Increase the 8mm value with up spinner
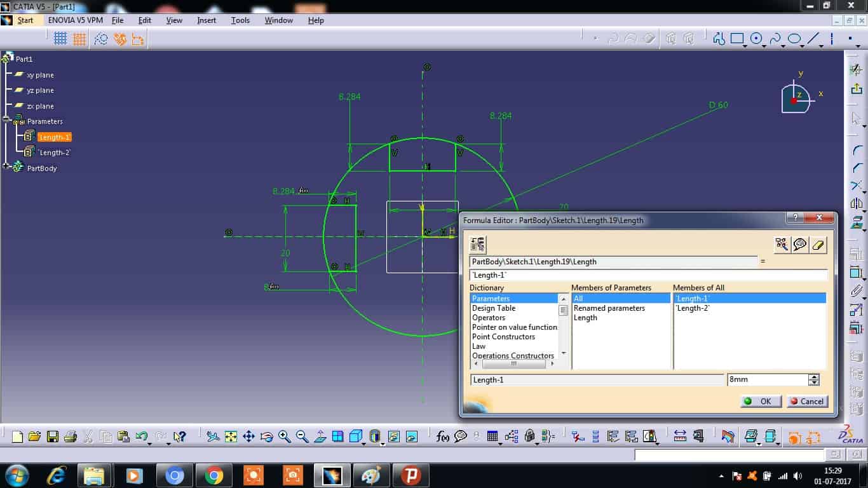Image resolution: width=868 pixels, height=488 pixels. click(x=814, y=377)
